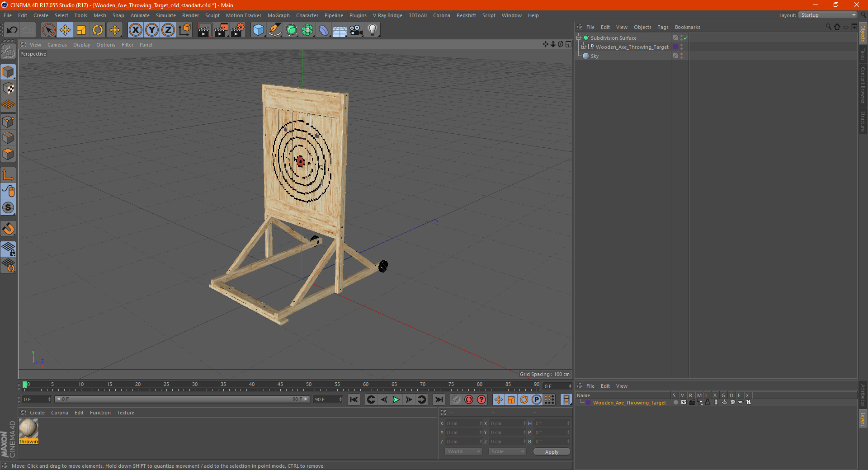
Task: Toggle Z axis lock
Action: click(x=168, y=30)
